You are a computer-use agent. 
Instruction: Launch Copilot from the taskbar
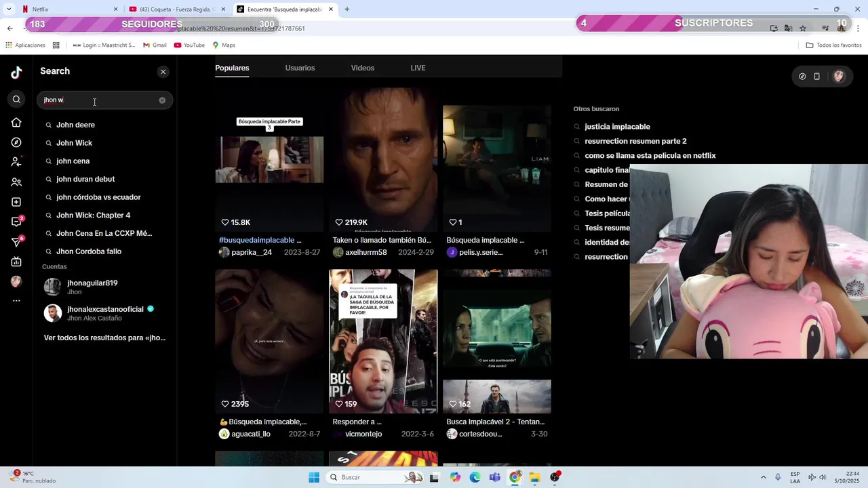coord(455,477)
